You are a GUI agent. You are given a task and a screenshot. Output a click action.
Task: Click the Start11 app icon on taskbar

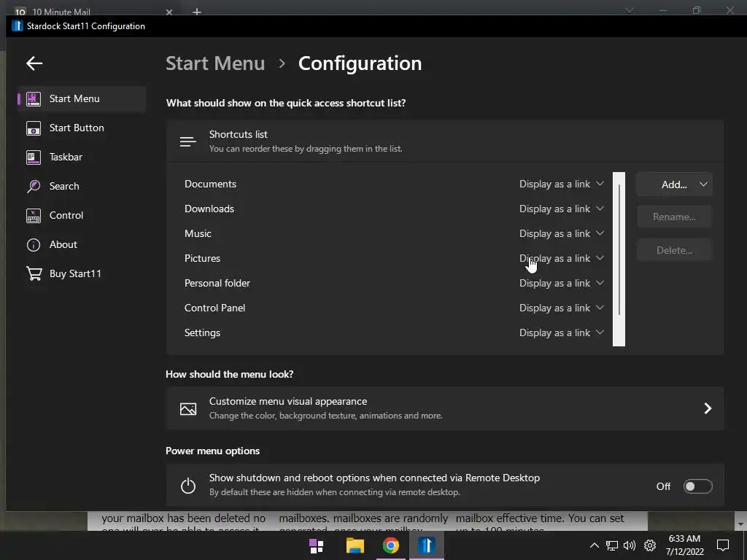click(426, 545)
